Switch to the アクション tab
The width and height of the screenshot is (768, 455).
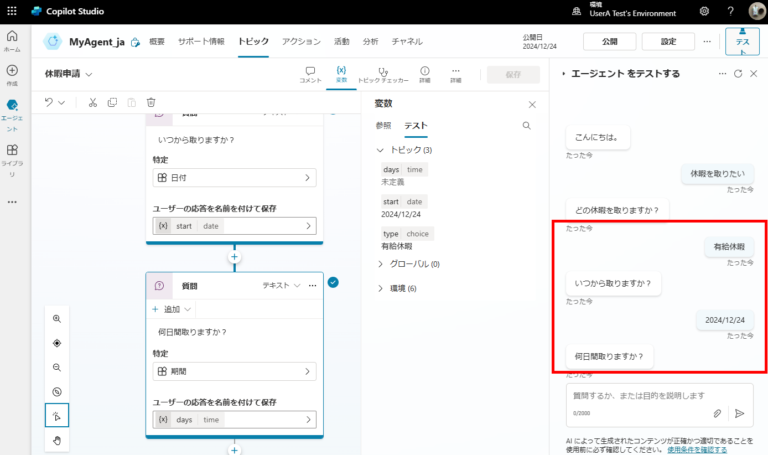[301, 41]
